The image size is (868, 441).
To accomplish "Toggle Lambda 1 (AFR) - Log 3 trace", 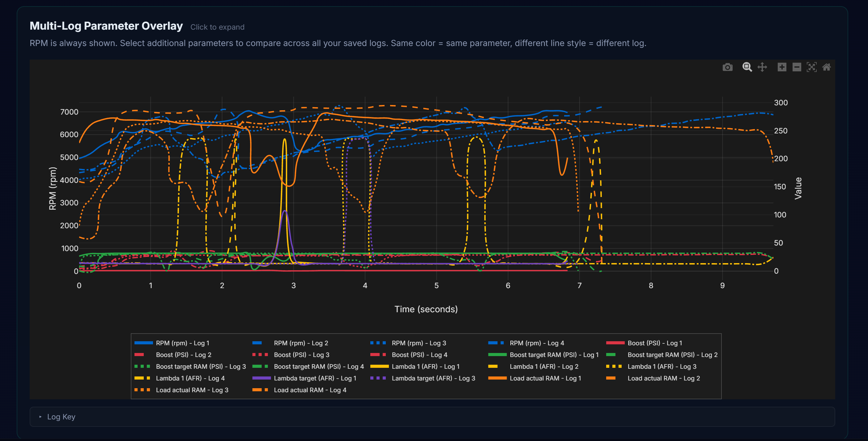I will click(x=651, y=367).
